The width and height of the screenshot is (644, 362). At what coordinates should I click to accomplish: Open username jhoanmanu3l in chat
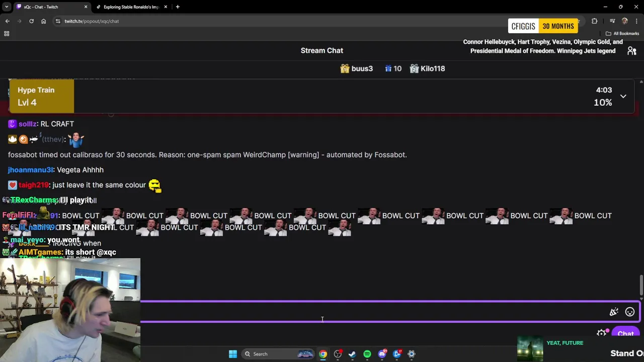(x=31, y=170)
